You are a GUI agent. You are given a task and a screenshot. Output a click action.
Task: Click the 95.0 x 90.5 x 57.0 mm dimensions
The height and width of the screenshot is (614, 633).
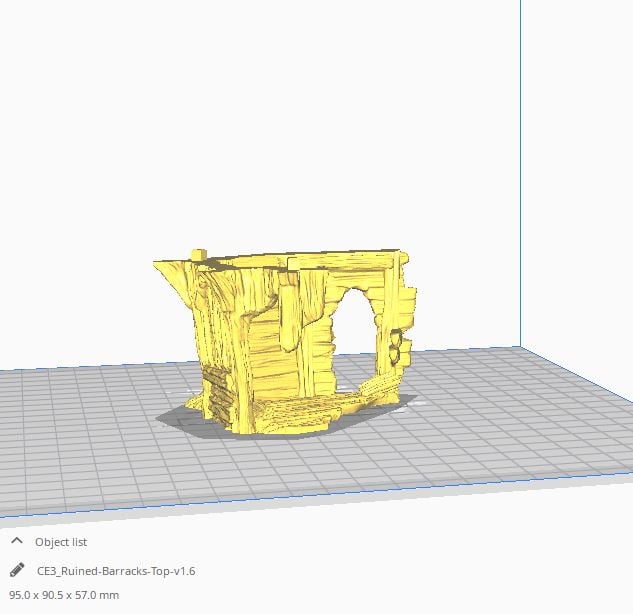tap(64, 595)
